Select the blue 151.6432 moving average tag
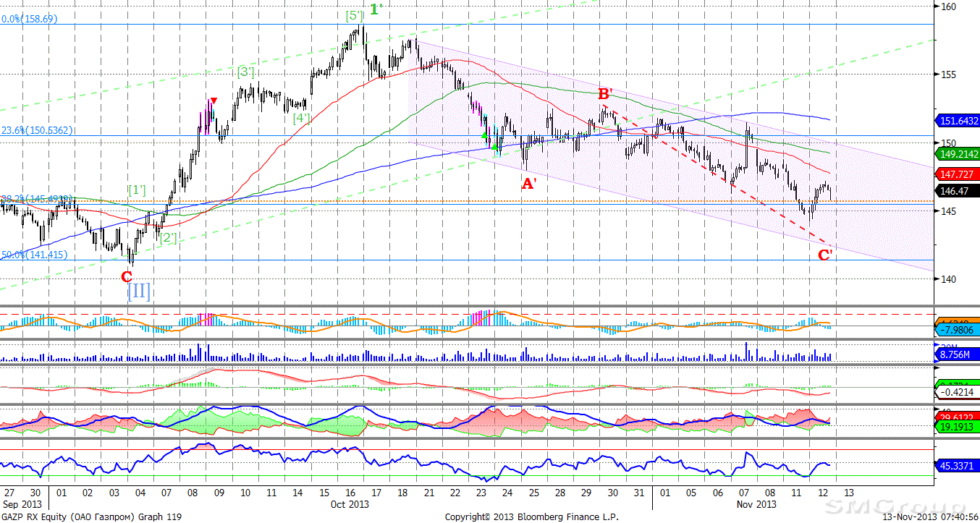The image size is (980, 523). click(x=958, y=121)
